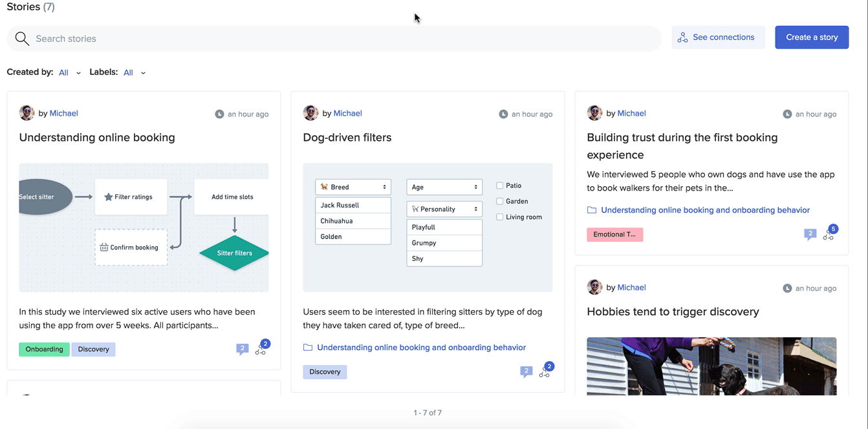Click Michael's avatar on Understanding online booking card

[27, 113]
